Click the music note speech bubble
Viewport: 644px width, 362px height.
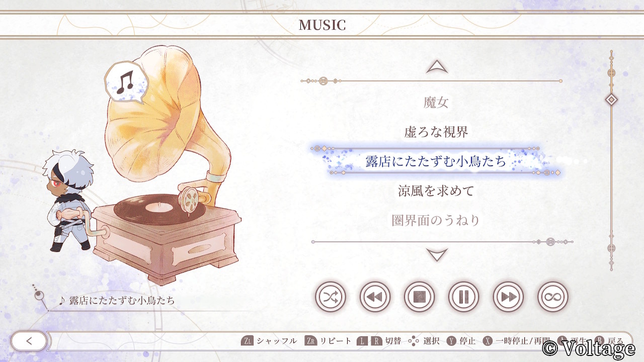(x=124, y=82)
